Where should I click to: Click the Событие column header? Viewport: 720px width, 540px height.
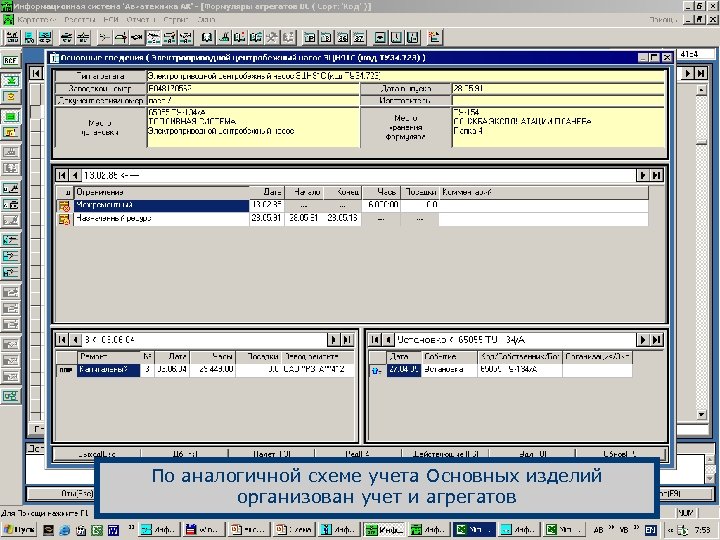(x=449, y=357)
